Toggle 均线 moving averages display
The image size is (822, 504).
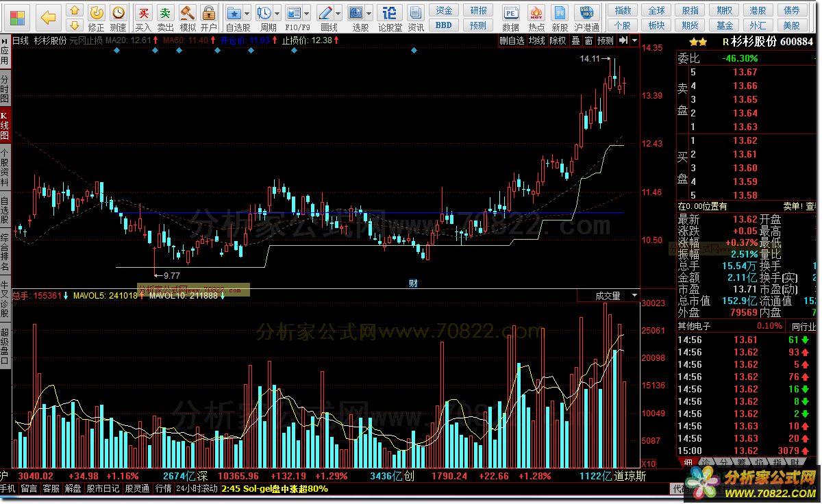[x=536, y=40]
